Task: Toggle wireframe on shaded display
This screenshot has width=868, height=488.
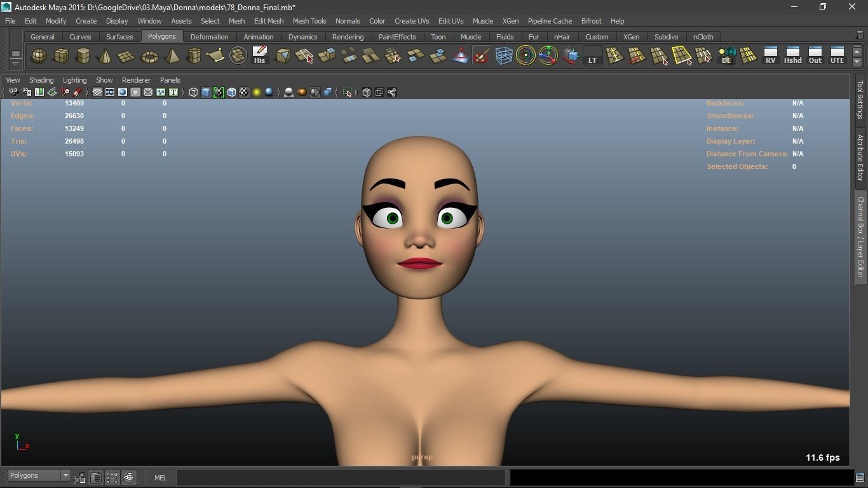Action: 231,92
